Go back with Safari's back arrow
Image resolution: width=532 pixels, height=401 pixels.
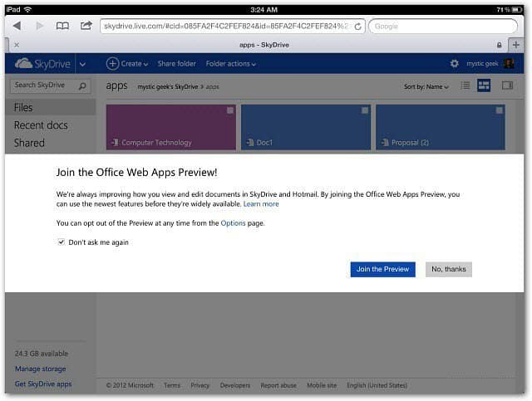coord(17,26)
